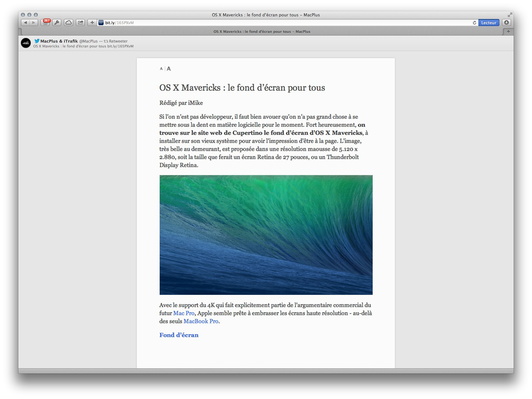Show downloads with the down arrow button
532x399 pixels.
point(507,23)
